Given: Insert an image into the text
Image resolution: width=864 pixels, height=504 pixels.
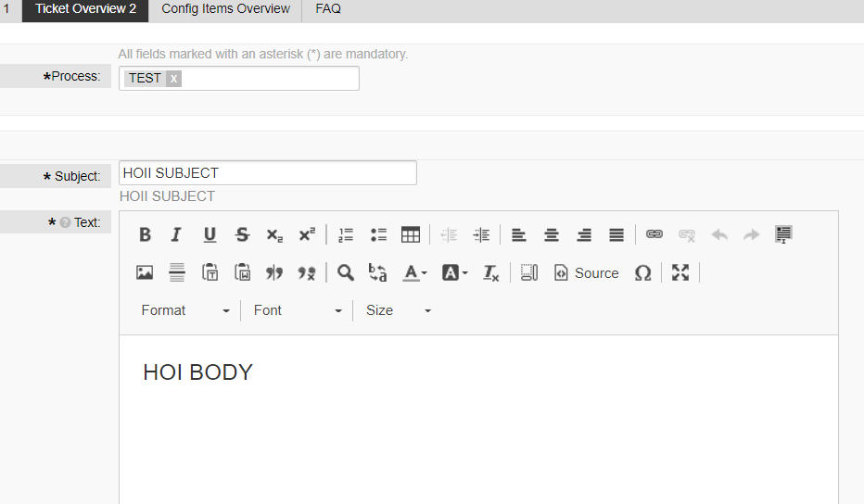Looking at the screenshot, I should pos(145,272).
